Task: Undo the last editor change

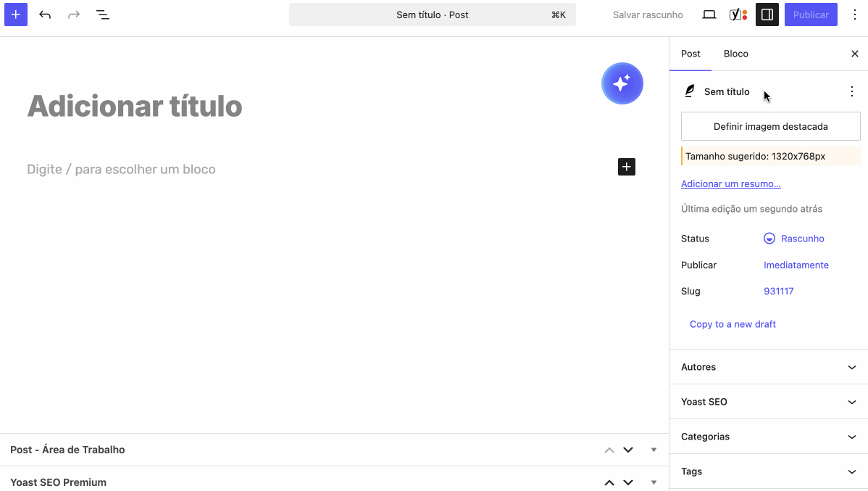Action: point(45,15)
